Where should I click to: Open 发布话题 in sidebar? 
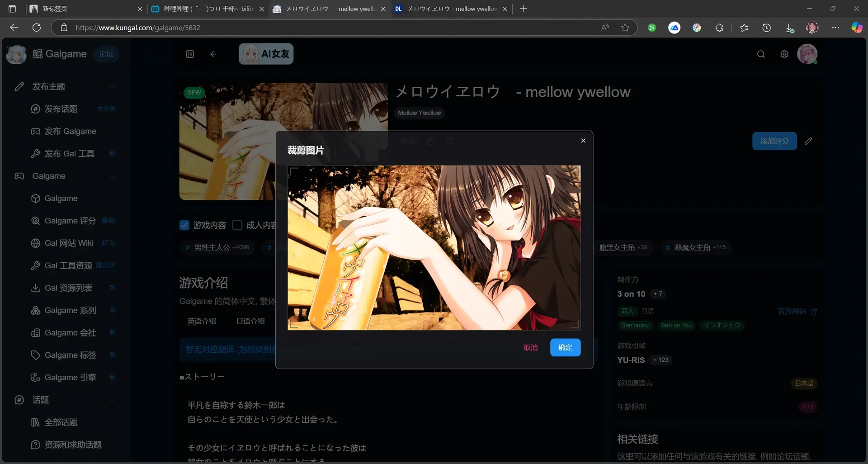(72, 109)
